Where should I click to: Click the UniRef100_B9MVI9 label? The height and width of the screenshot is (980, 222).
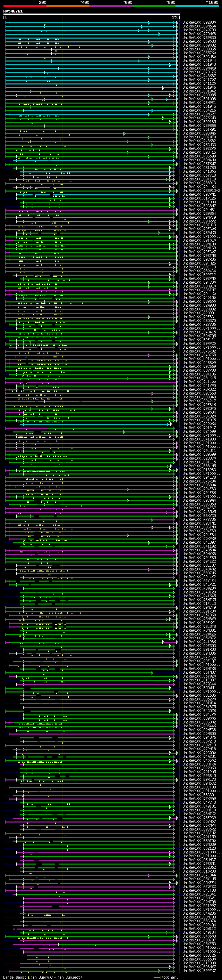[x=199, y=217]
